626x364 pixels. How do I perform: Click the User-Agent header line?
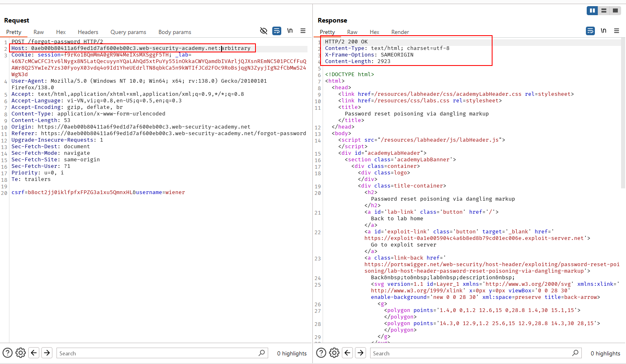click(139, 84)
